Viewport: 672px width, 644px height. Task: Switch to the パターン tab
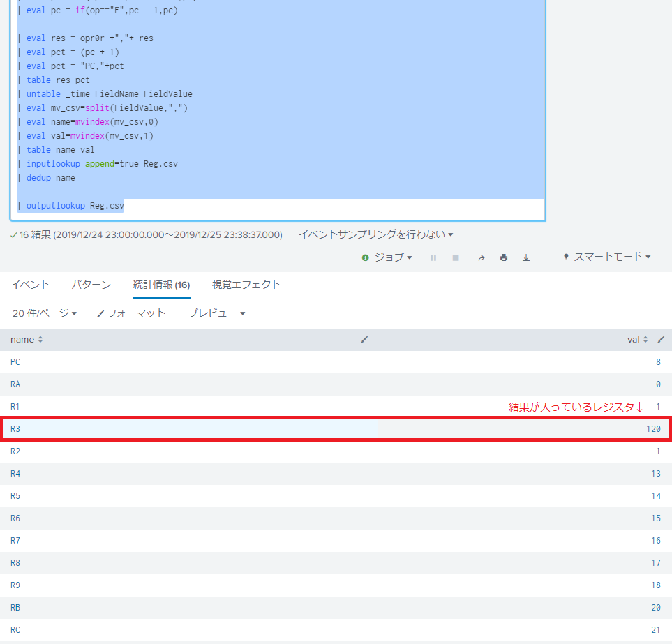pyautogui.click(x=91, y=285)
